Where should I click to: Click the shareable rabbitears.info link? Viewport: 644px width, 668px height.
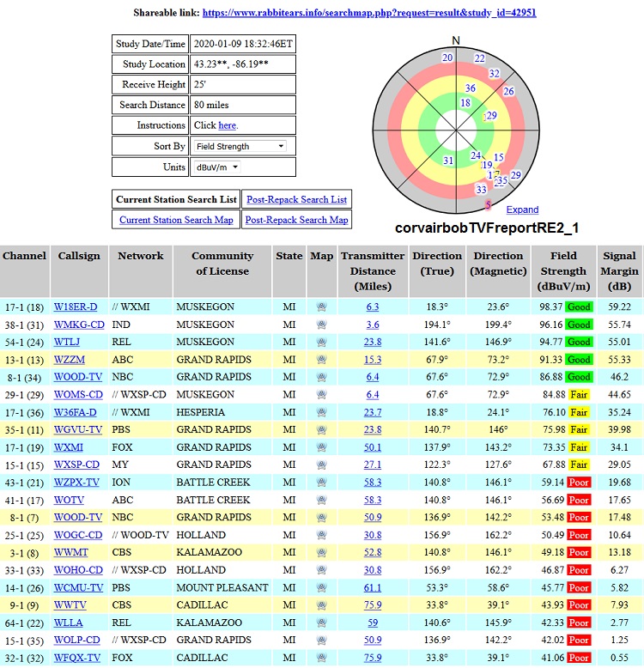(x=369, y=14)
